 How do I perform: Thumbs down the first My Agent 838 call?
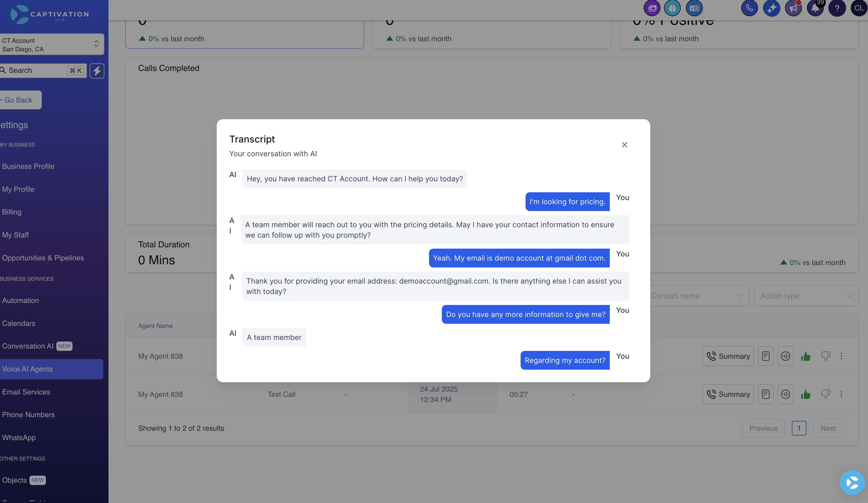click(x=826, y=356)
